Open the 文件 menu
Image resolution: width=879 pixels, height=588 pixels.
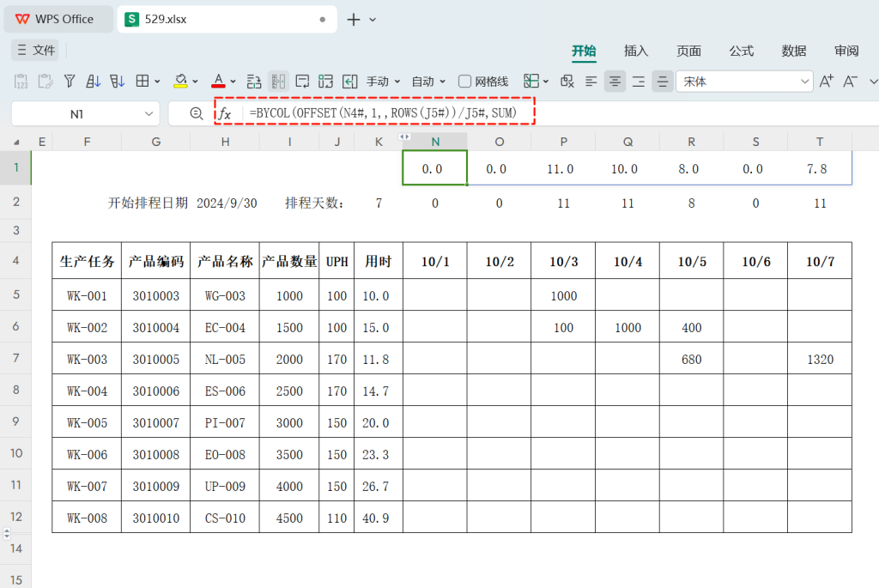(36, 51)
